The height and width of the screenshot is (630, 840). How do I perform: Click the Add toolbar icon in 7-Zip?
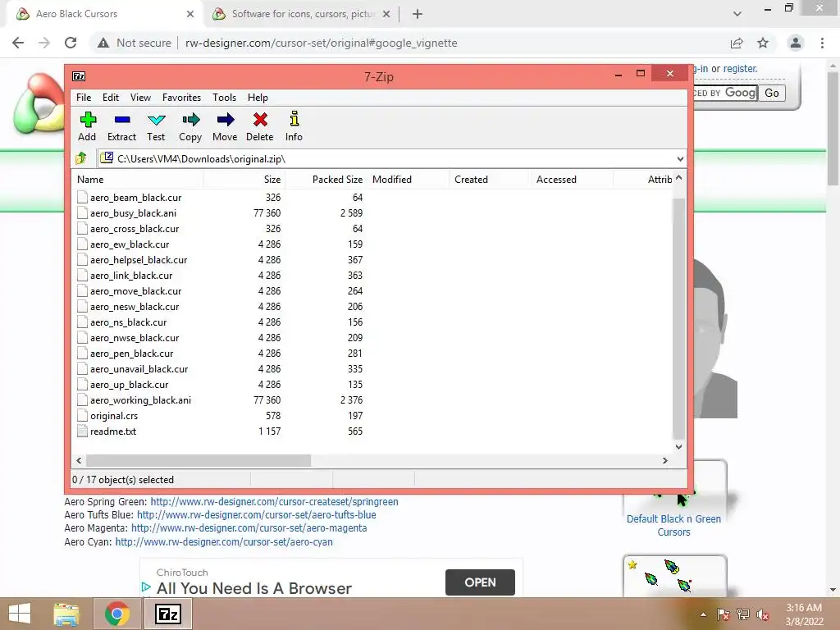point(87,120)
